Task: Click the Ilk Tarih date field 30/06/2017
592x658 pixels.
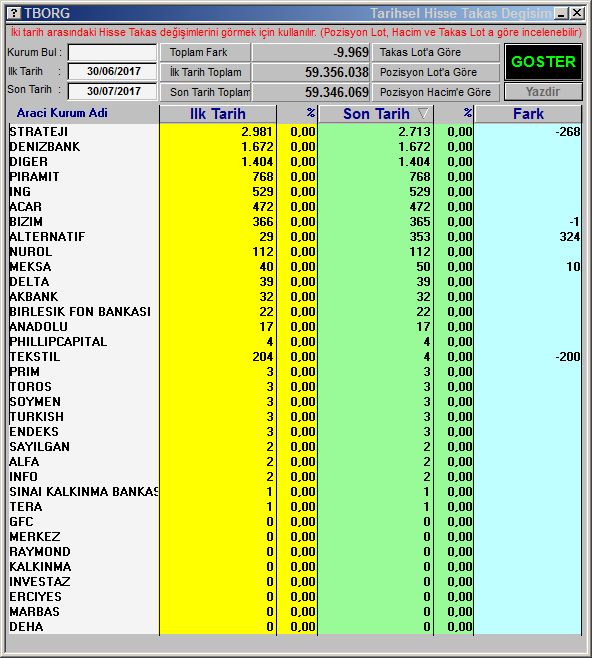Action: (112, 71)
